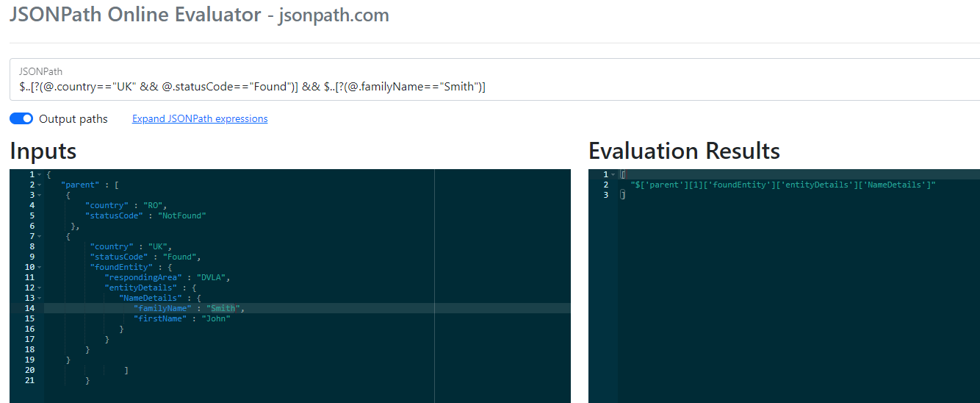The image size is (980, 403).
Task: Click the jsonpath.com text in the page header
Action: click(x=334, y=15)
